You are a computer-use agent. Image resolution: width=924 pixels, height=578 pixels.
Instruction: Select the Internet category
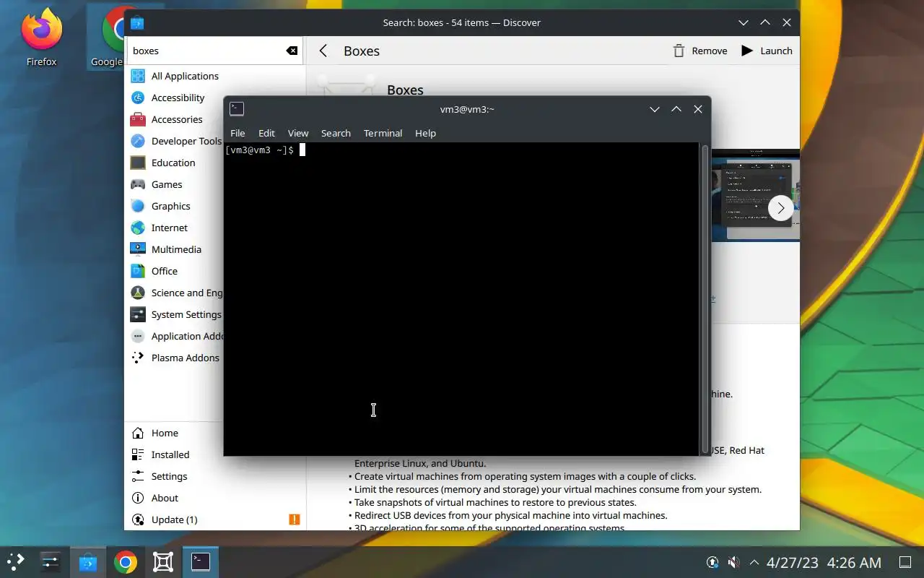pos(175,228)
